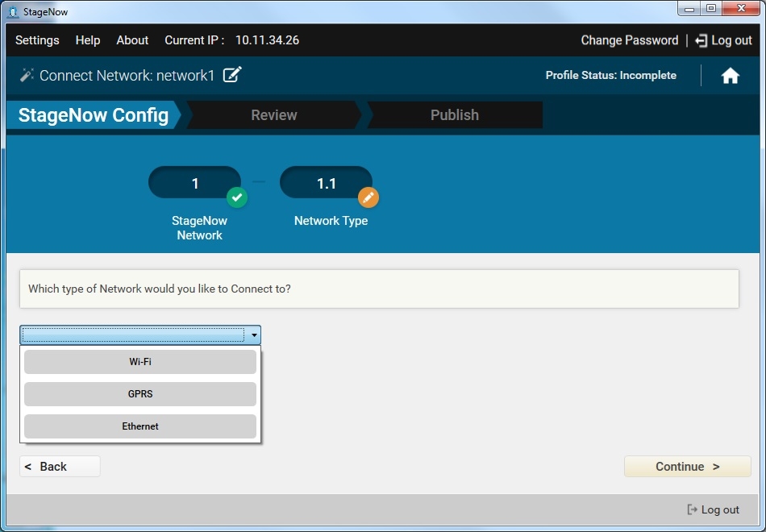Select Wi-Fi from the network type list
Screen dimensions: 766x532
coord(140,362)
